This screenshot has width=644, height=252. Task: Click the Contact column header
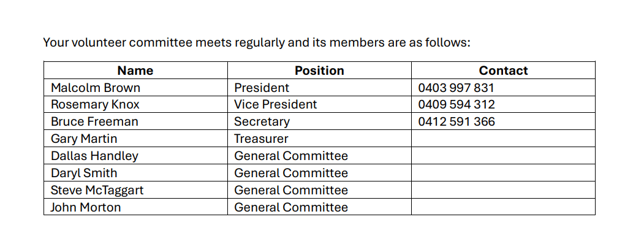(503, 71)
